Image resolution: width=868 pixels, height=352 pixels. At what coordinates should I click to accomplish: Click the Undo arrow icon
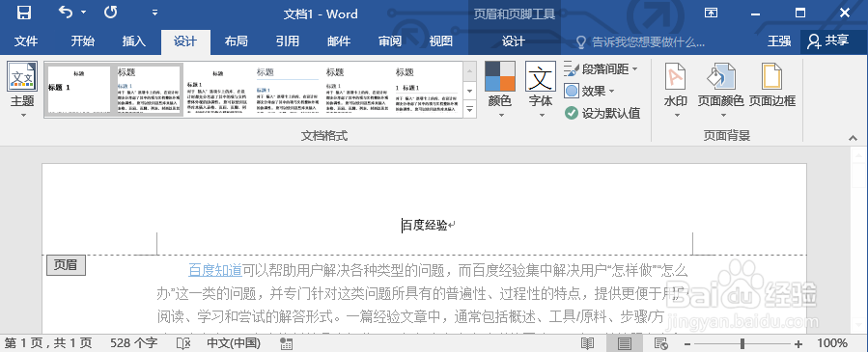pos(66,13)
